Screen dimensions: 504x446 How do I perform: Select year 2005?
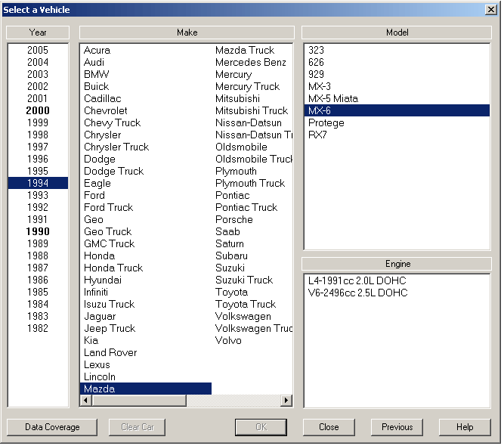coord(38,50)
